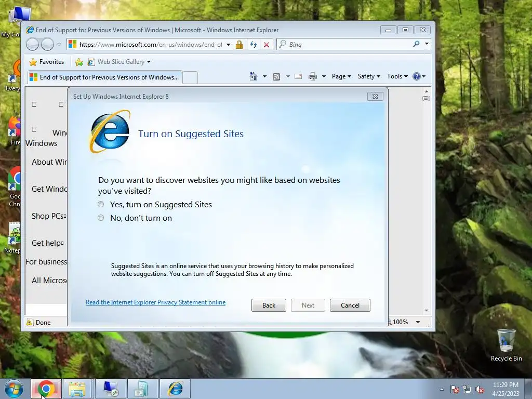The height and width of the screenshot is (399, 532).
Task: Click the search magnifier icon
Action: (416, 44)
